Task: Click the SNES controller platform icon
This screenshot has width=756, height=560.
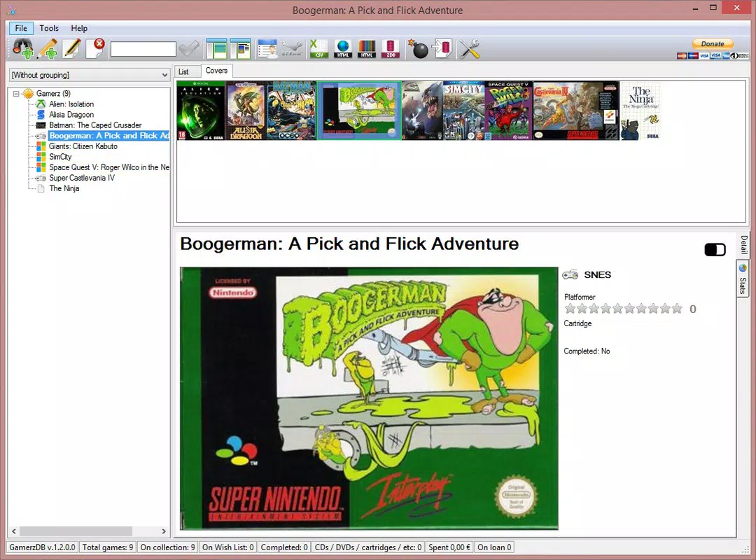Action: click(570, 275)
